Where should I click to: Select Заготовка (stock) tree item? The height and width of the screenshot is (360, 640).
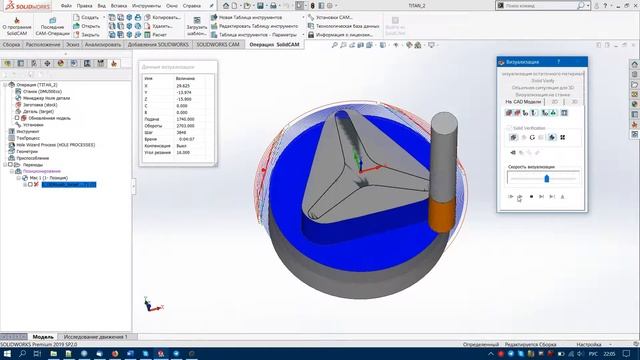coord(36,104)
